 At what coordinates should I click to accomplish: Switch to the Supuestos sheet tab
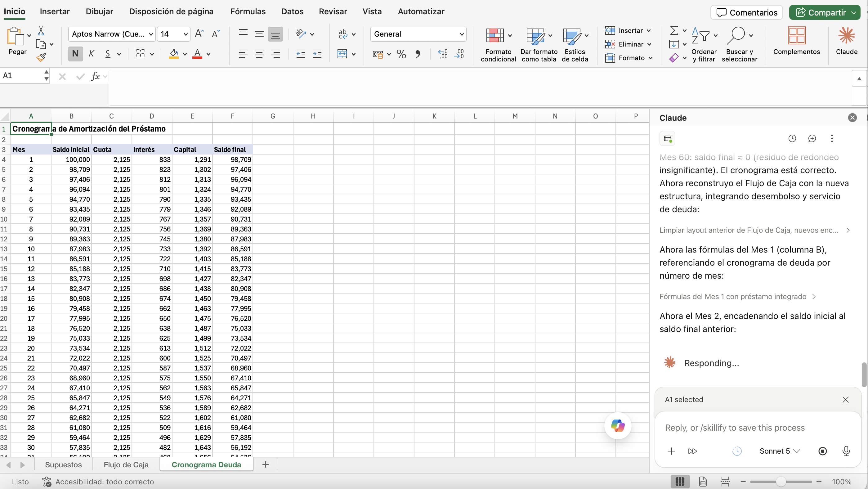point(63,464)
